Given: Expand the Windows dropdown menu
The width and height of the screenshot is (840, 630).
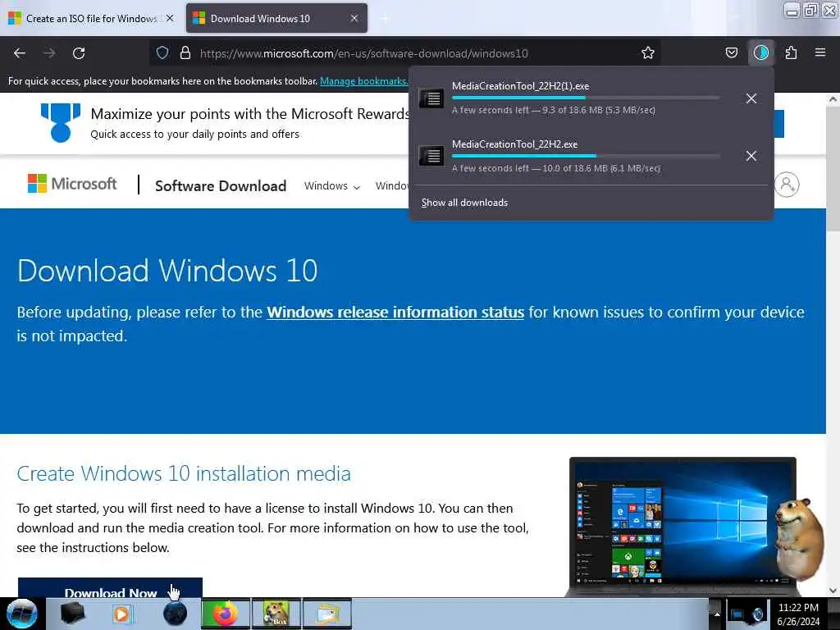Looking at the screenshot, I should click(332, 186).
